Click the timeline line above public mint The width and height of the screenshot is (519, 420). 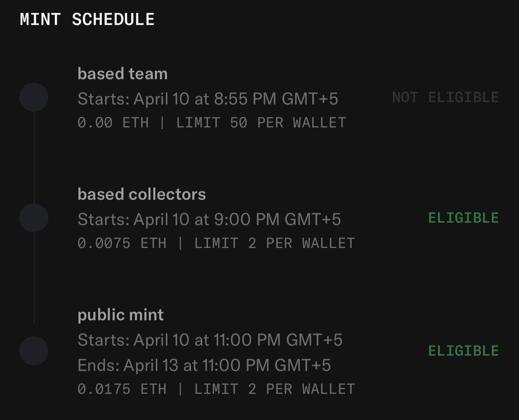[34, 278]
